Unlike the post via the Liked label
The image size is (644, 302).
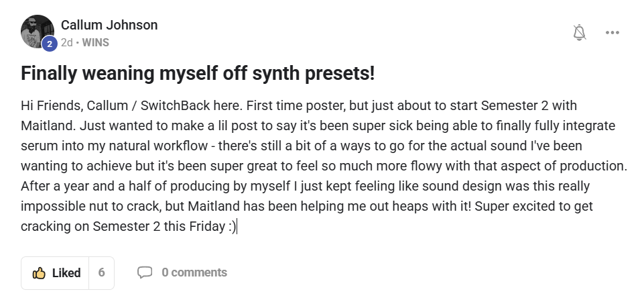66,273
